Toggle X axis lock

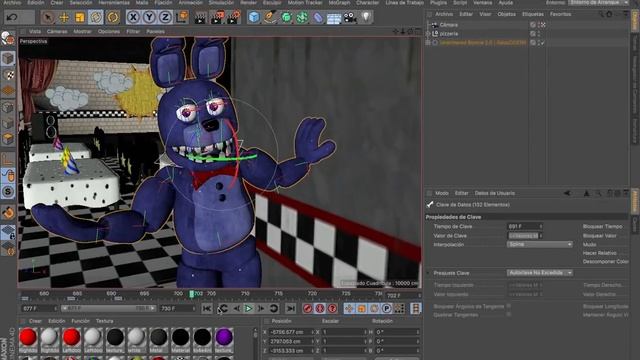coord(133,17)
